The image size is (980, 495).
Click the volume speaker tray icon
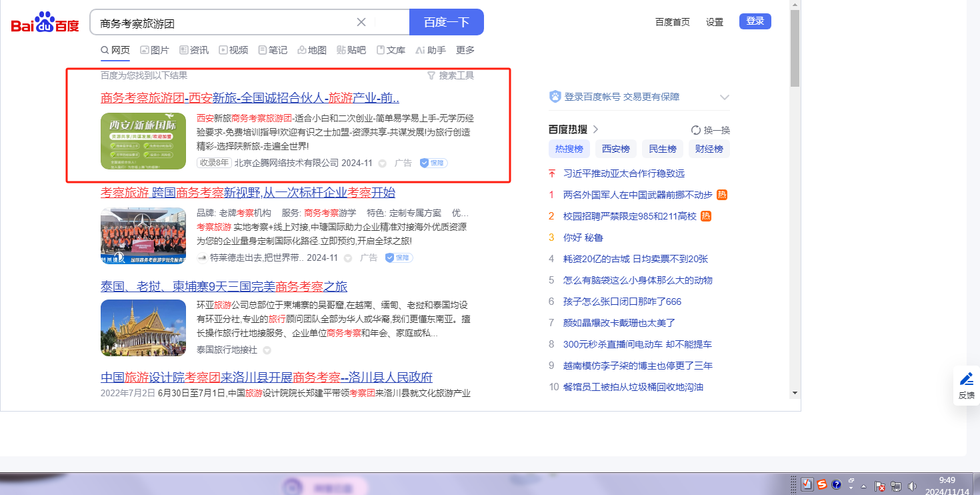[x=911, y=486]
